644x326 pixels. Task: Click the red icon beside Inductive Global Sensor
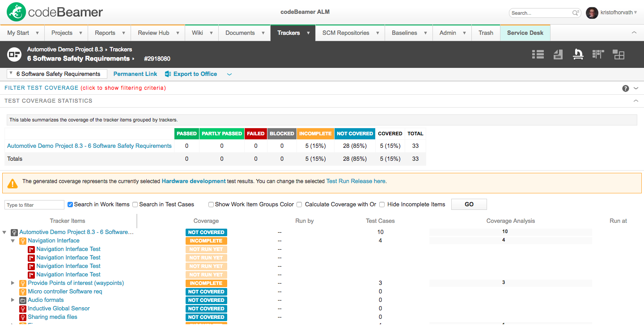point(23,309)
